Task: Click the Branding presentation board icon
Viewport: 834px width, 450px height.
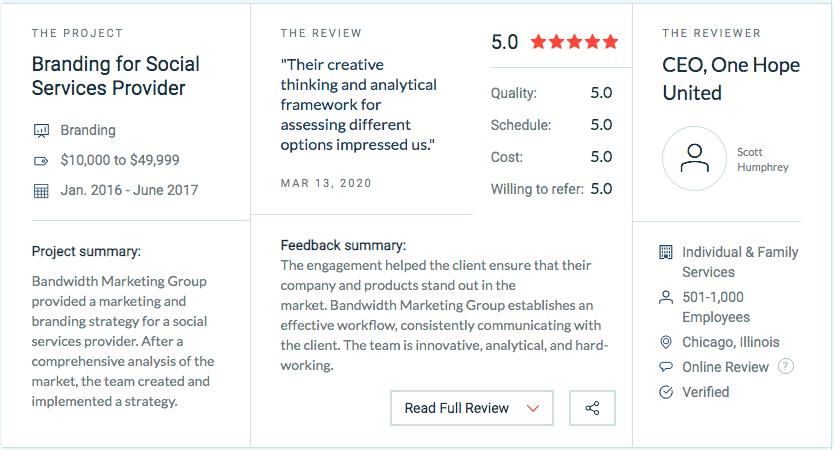Action: [41, 130]
